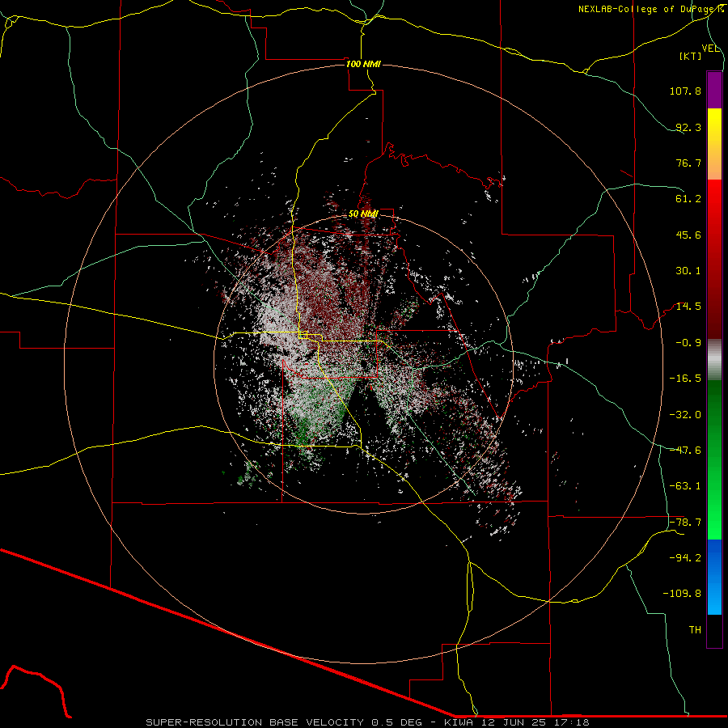Click the 100 NMI range ring label
This screenshot has height=728, width=728.
(x=363, y=64)
